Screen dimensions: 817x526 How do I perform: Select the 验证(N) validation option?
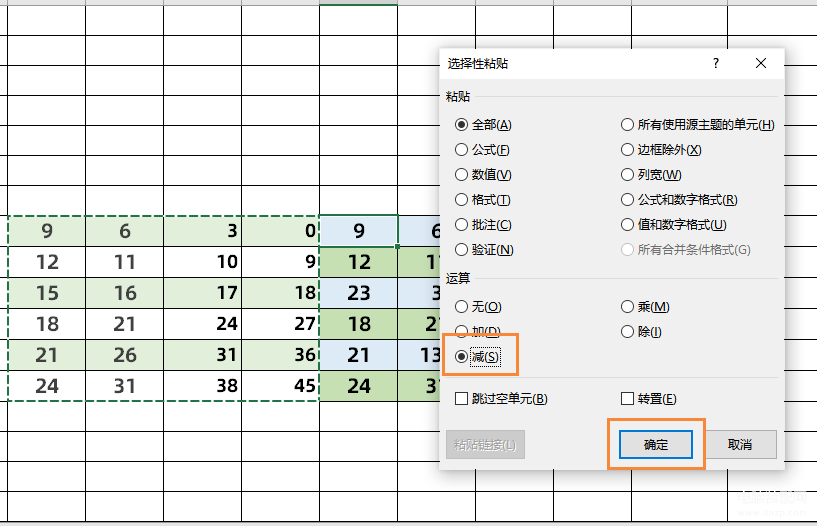[484, 249]
